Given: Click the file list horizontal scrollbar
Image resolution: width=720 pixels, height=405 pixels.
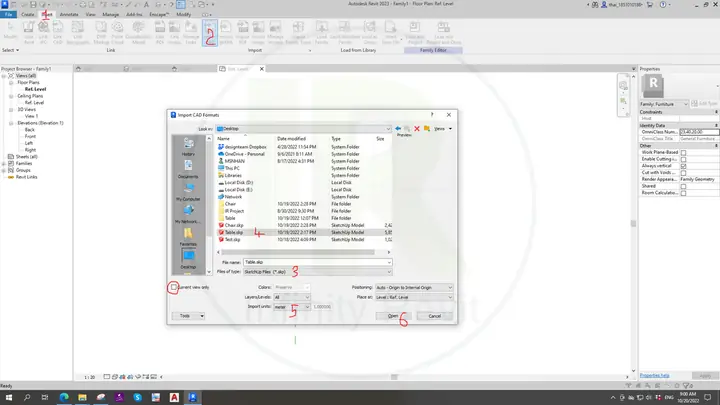Looking at the screenshot, I should click(298, 252).
